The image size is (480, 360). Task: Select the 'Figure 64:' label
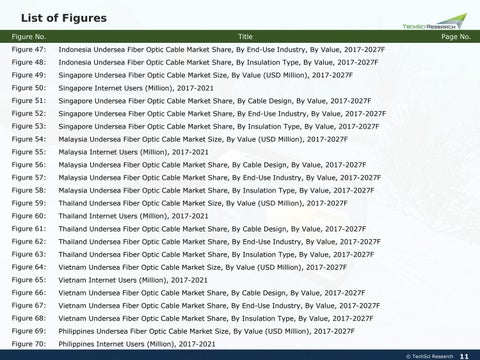pos(29,267)
